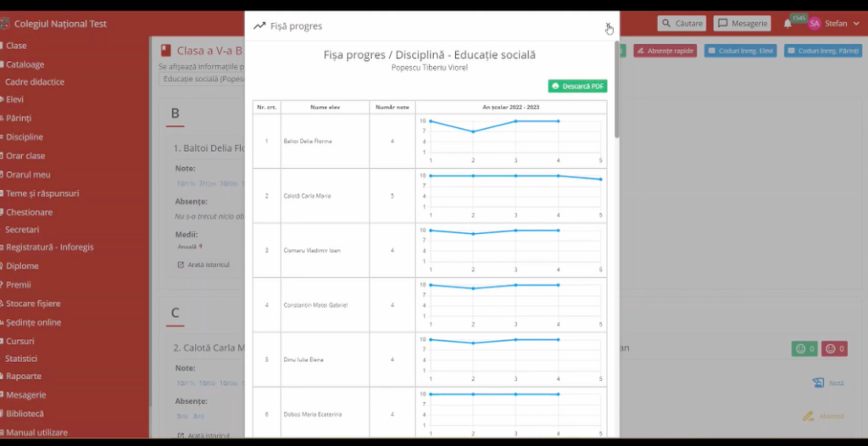Expand the Stefan user menu chevron
Viewport: 868px width, 446px height.
856,24
